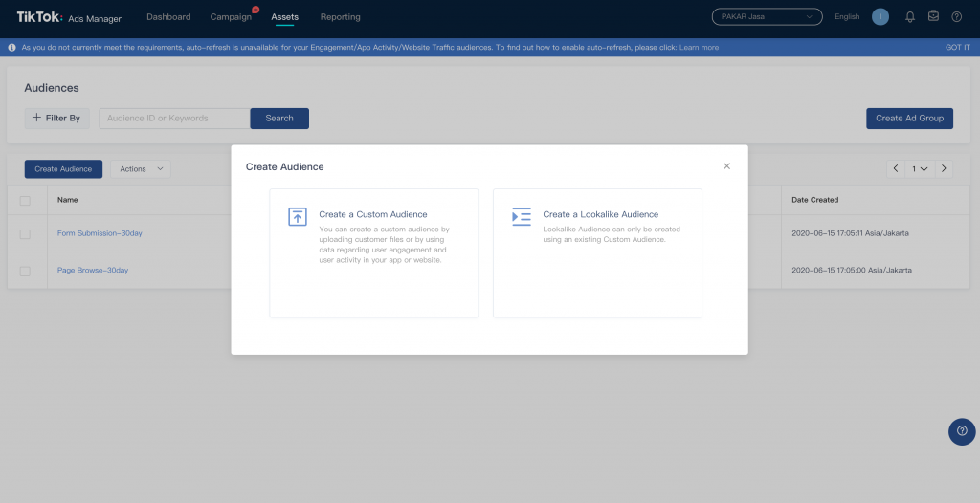Image resolution: width=980 pixels, height=503 pixels.
Task: Click the Search button
Action: pos(279,118)
